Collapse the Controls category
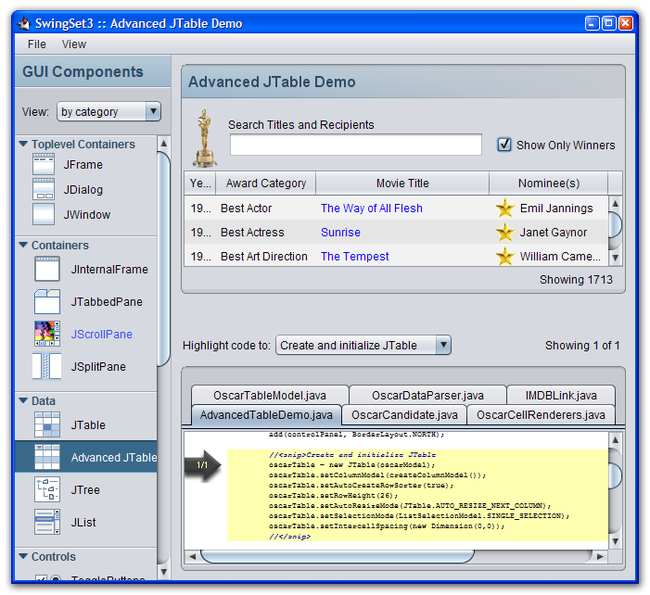 click(x=24, y=556)
